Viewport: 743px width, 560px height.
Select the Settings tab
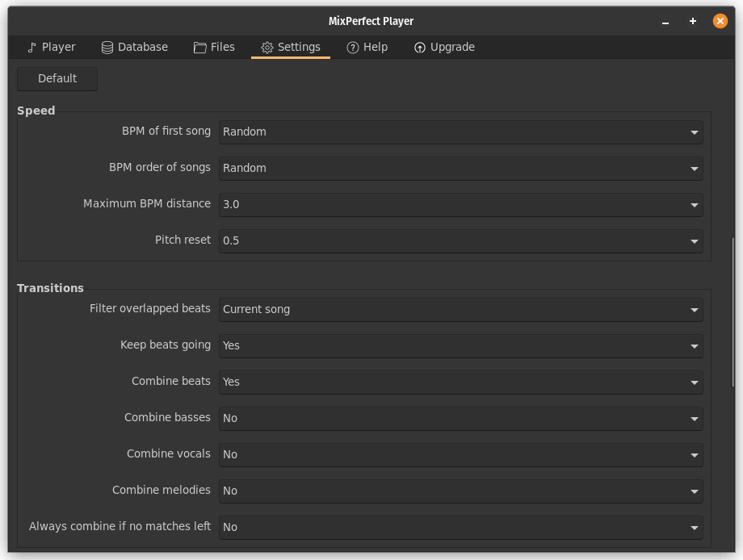point(291,48)
